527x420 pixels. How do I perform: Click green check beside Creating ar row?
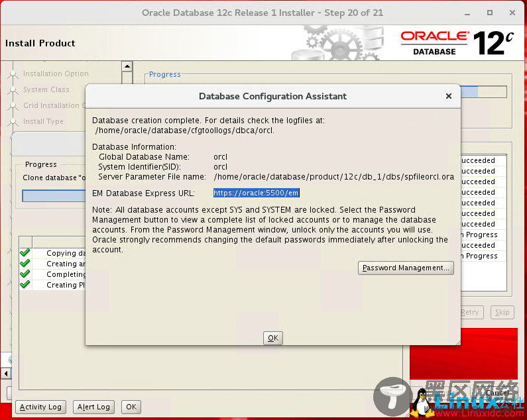[25, 264]
